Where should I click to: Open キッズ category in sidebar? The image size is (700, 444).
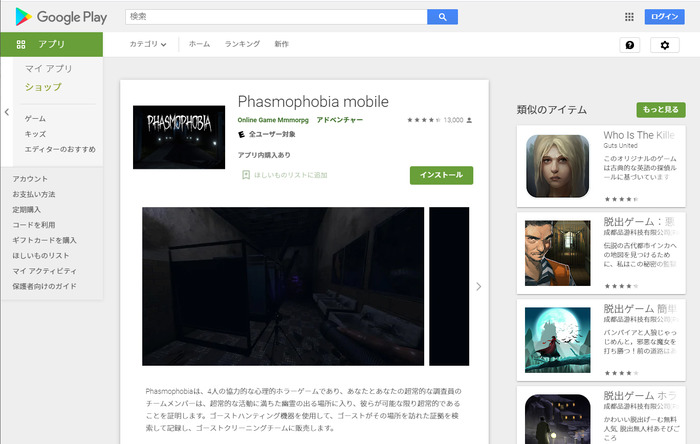pos(35,134)
